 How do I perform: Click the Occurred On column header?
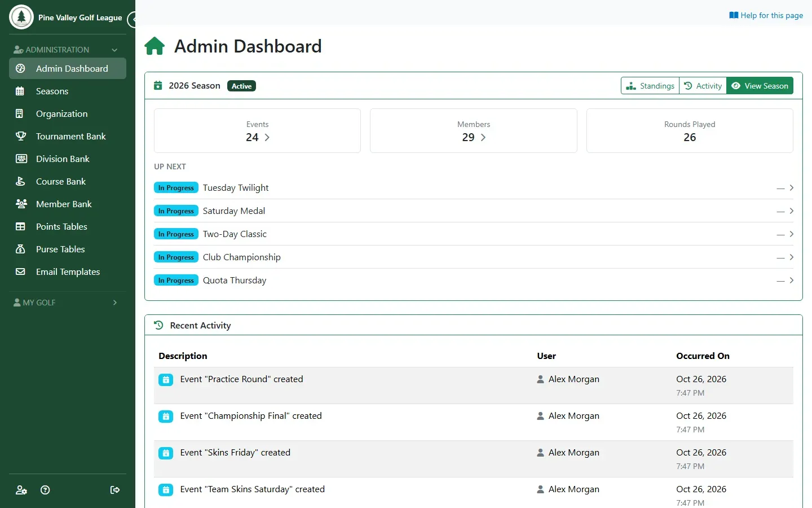703,356
